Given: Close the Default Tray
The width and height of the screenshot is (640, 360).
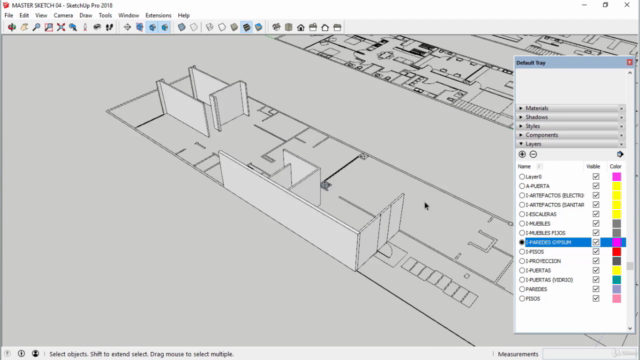Looking at the screenshot, I should pyautogui.click(x=629, y=62).
